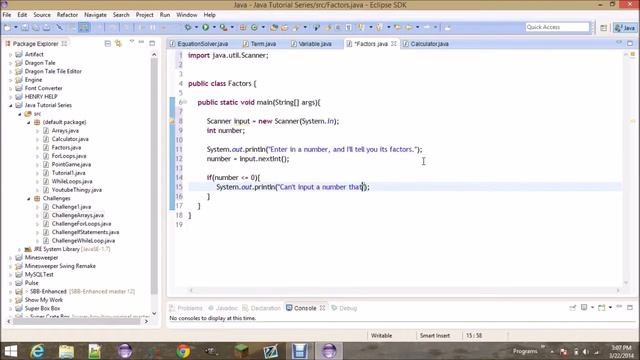640x360 pixels.
Task: Click Package Explorer vertical scrollbar
Action: coord(154,176)
